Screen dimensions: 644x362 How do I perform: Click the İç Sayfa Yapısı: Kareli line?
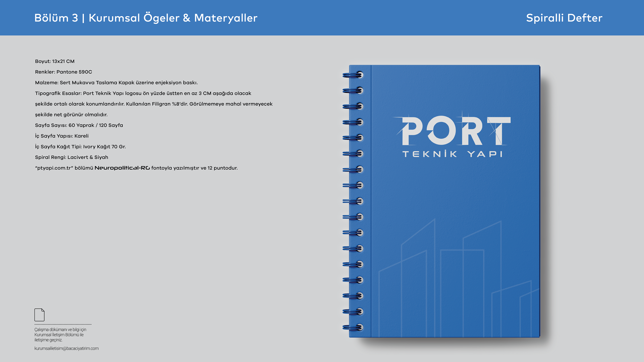tap(62, 136)
